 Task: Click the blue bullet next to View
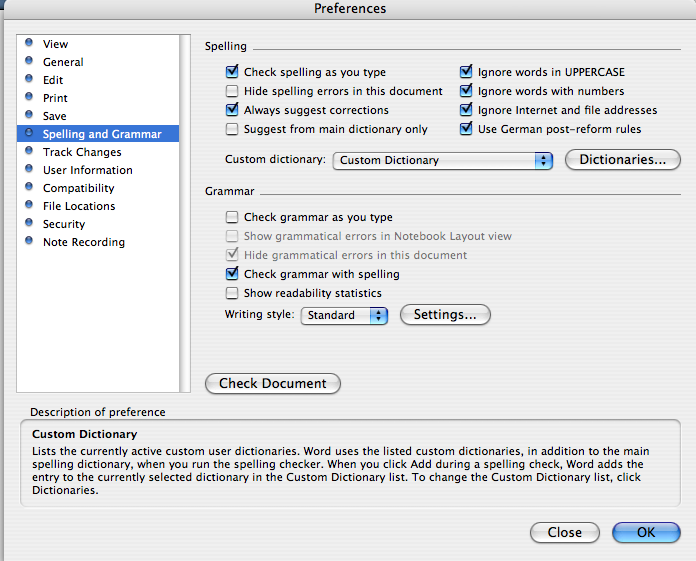click(x=29, y=43)
